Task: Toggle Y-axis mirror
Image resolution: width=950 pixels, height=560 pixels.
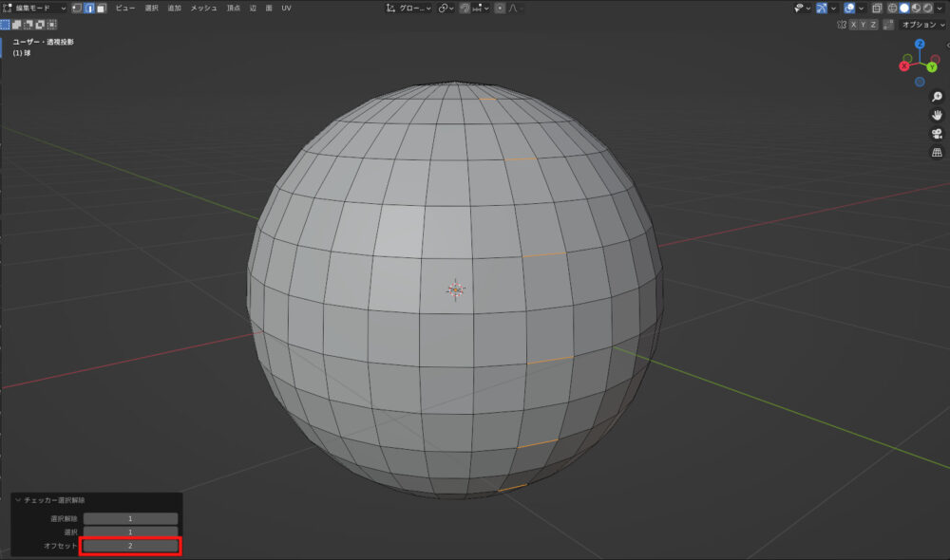Action: [863, 25]
